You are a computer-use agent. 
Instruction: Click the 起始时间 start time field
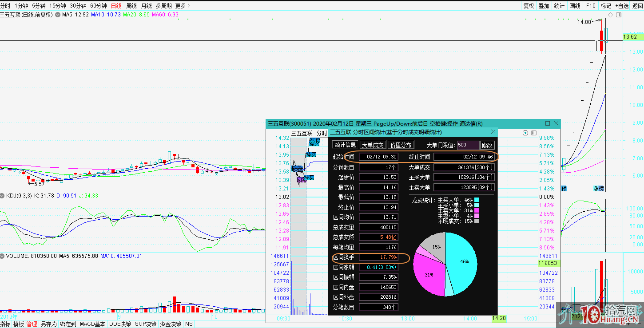pyautogui.click(x=378, y=157)
